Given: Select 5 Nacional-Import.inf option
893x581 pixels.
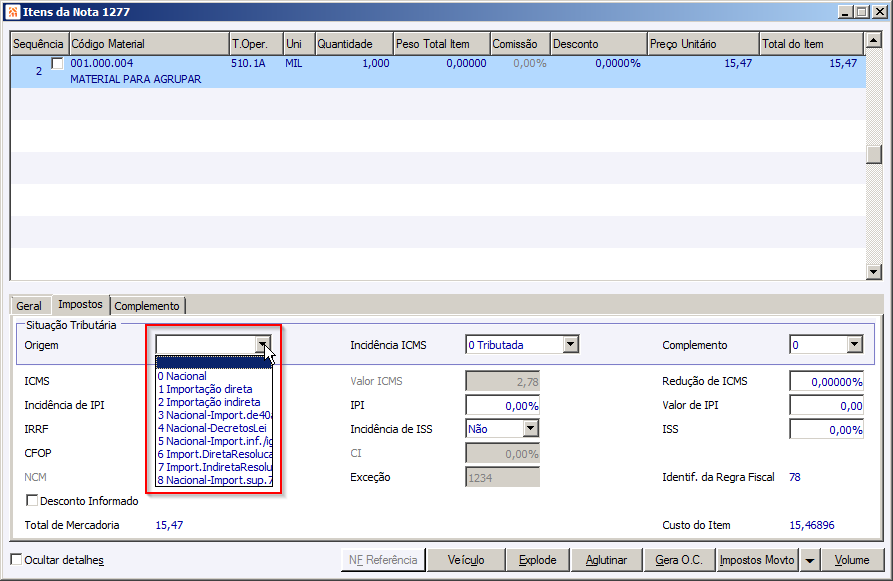Looking at the screenshot, I should click(x=214, y=441).
